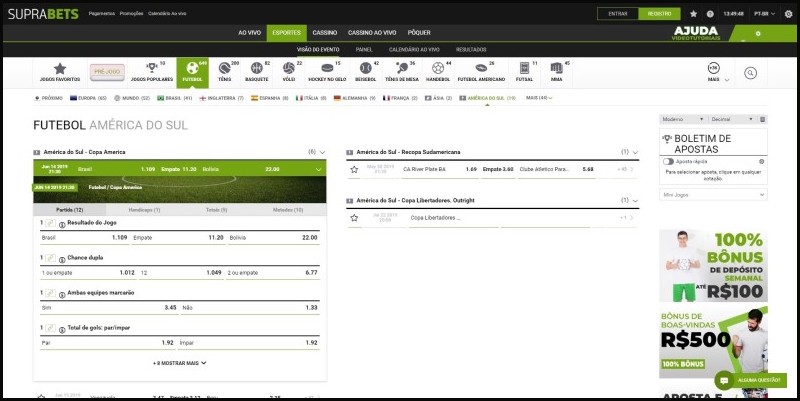Viewport: 800px width, 401px height.
Task: Open Ao Vivo main menu
Action: (249, 33)
